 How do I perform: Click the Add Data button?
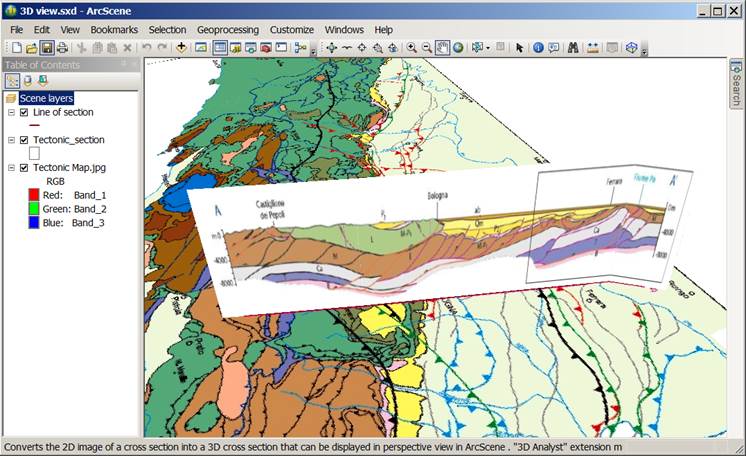(181, 47)
